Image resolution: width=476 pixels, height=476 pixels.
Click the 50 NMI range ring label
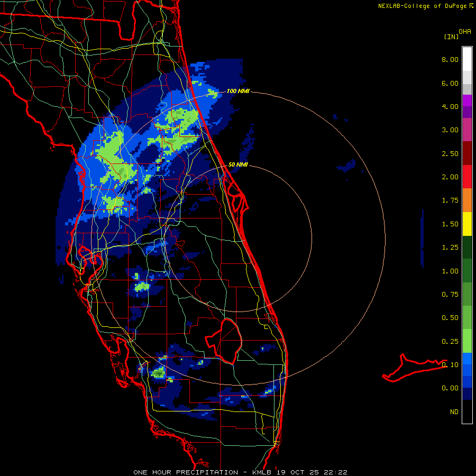click(x=238, y=165)
